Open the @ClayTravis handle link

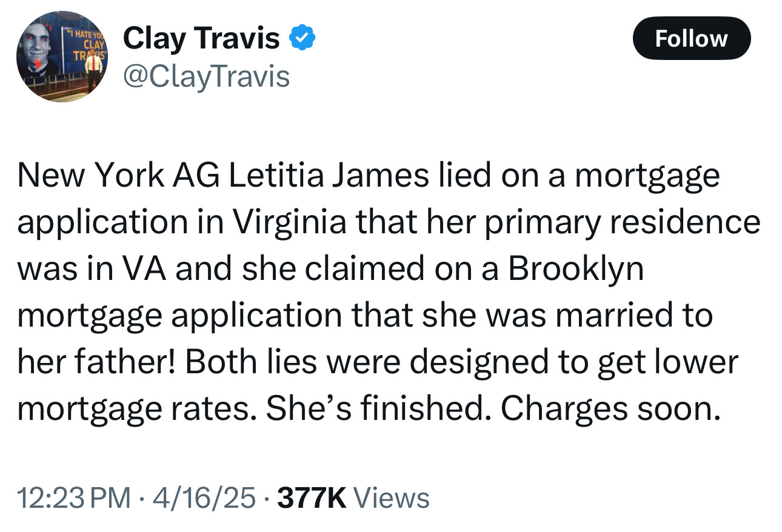pyautogui.click(x=206, y=76)
